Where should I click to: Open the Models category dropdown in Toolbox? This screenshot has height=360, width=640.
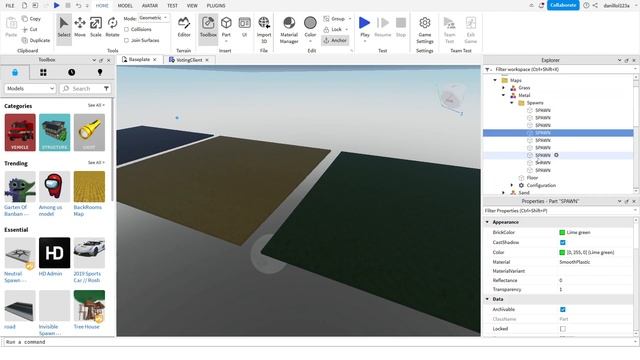(x=30, y=89)
